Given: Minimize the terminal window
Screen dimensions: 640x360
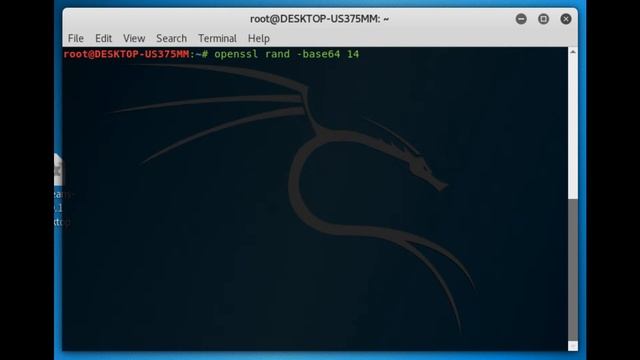Looking at the screenshot, I should click(x=521, y=19).
